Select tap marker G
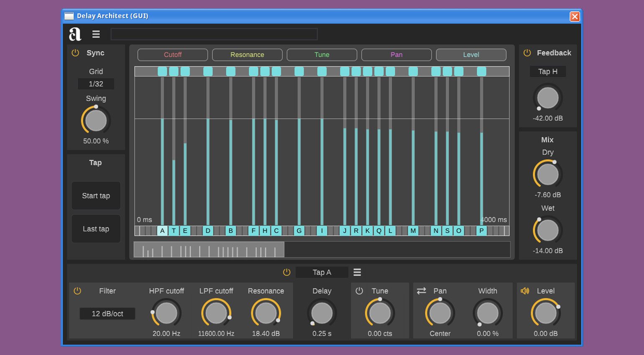This screenshot has width=644, height=355. tap(299, 231)
